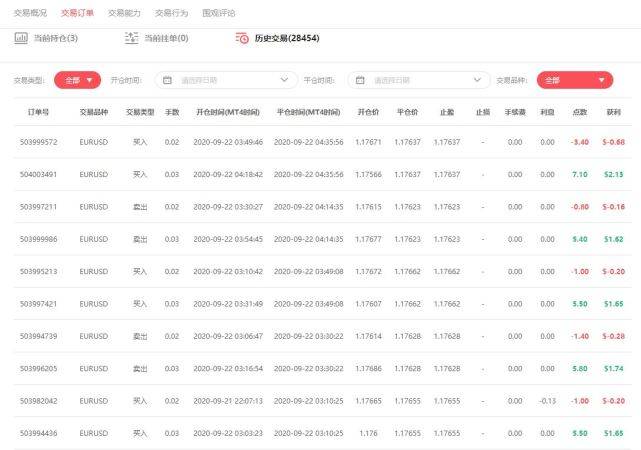
Task: Expand the 开仓时间 date picker arrow
Action: click(286, 80)
